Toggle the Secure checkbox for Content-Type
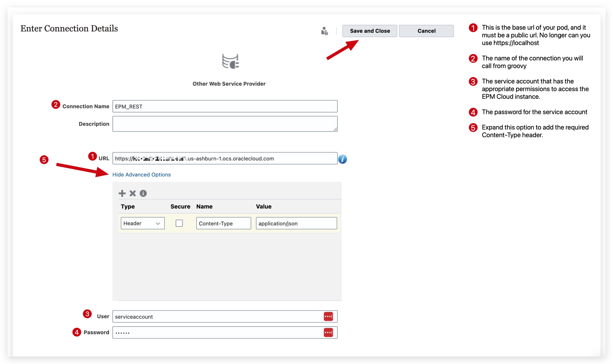Viewport: 613px width, 364px height. pos(179,223)
